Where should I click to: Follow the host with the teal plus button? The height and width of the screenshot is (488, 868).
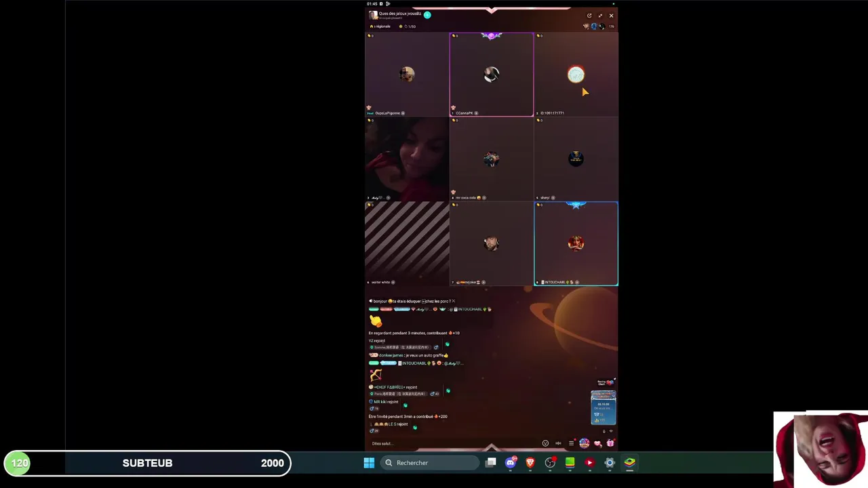click(427, 14)
